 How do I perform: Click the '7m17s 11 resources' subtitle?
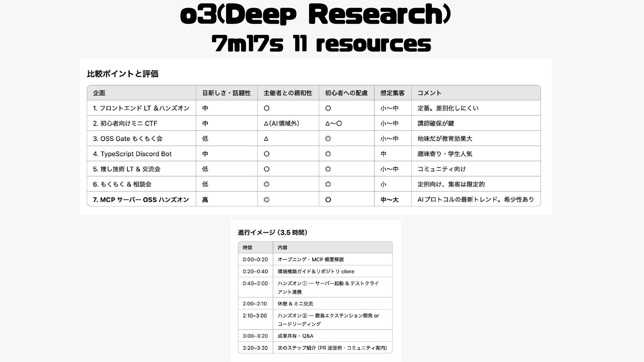pyautogui.click(x=321, y=44)
